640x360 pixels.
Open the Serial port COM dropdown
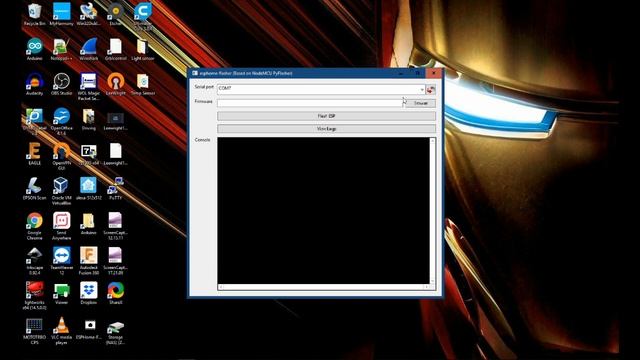pyautogui.click(x=422, y=89)
